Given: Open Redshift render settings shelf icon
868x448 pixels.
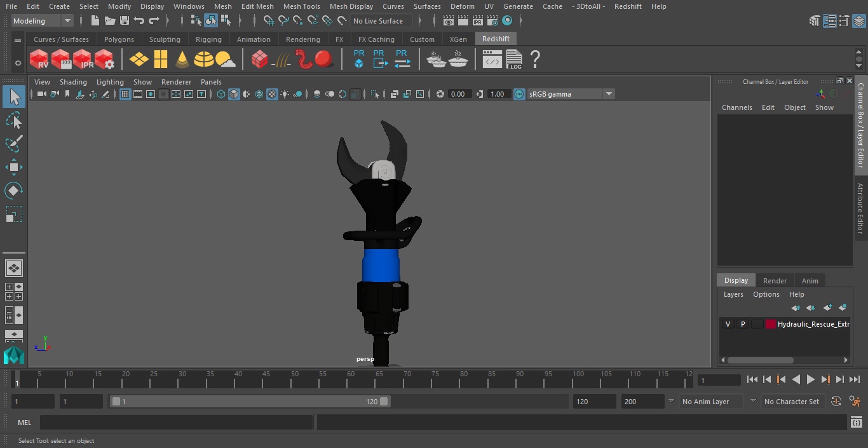Looking at the screenshot, I should coord(104,60).
